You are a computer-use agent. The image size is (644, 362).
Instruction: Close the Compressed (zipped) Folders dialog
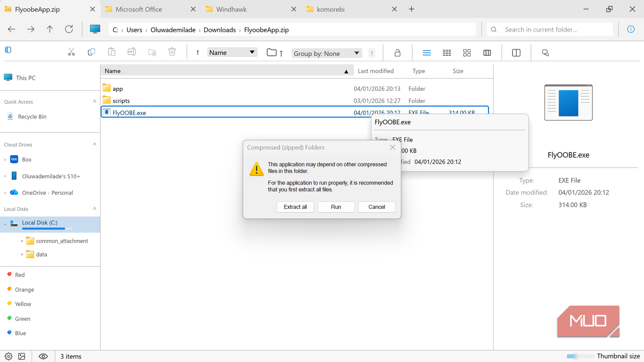pos(393,147)
